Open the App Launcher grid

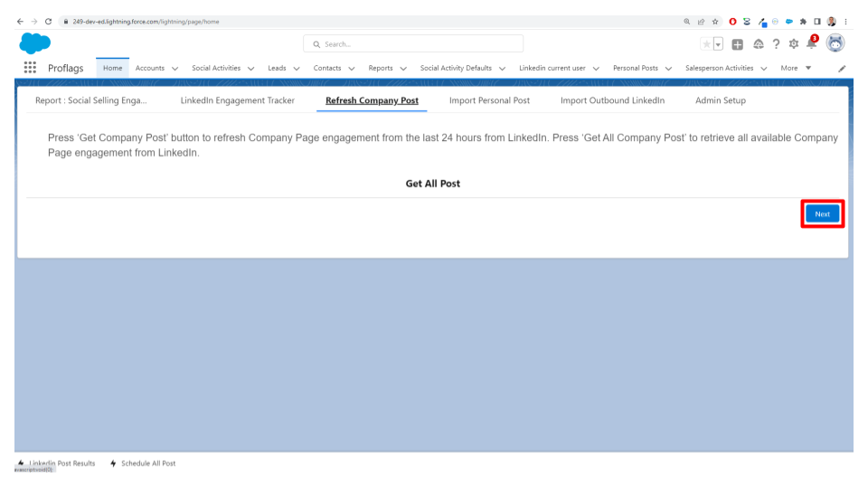click(x=30, y=68)
